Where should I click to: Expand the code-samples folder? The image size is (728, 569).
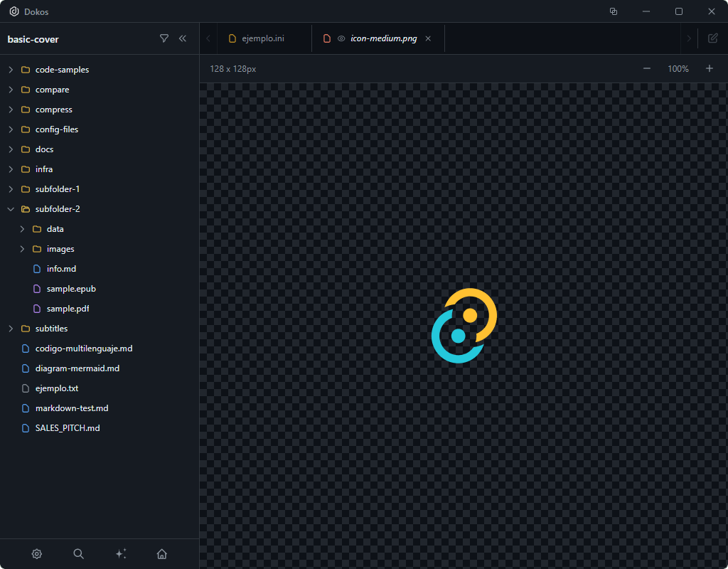(11, 70)
